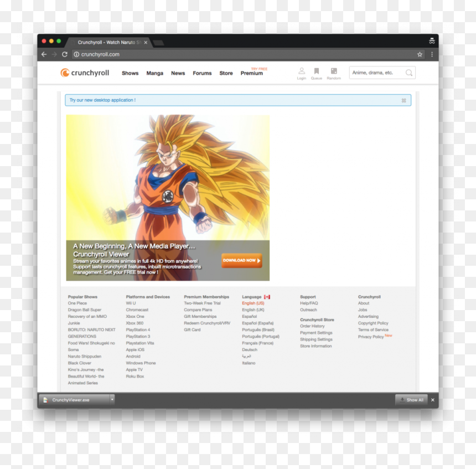This screenshot has width=476, height=469.
Task: Select Deutsch language
Action: click(x=250, y=349)
